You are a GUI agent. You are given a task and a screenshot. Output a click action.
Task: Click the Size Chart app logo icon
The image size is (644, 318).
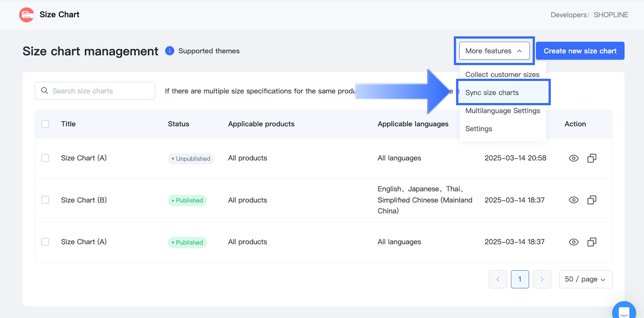click(27, 15)
